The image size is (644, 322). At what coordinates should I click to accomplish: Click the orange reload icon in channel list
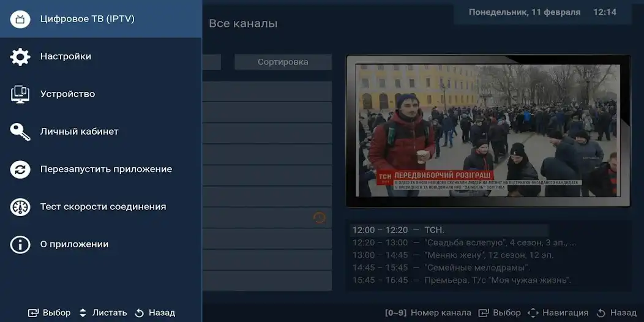(x=319, y=218)
